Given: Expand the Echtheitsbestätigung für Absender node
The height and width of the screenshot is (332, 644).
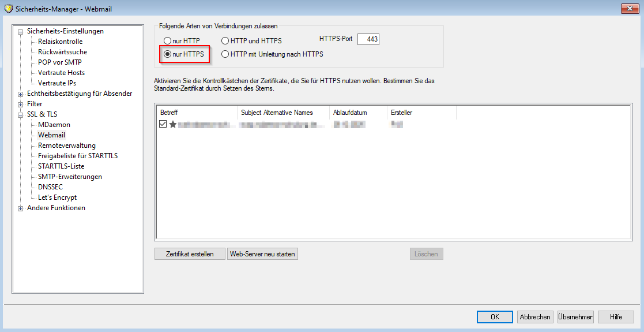Looking at the screenshot, I should tap(21, 94).
